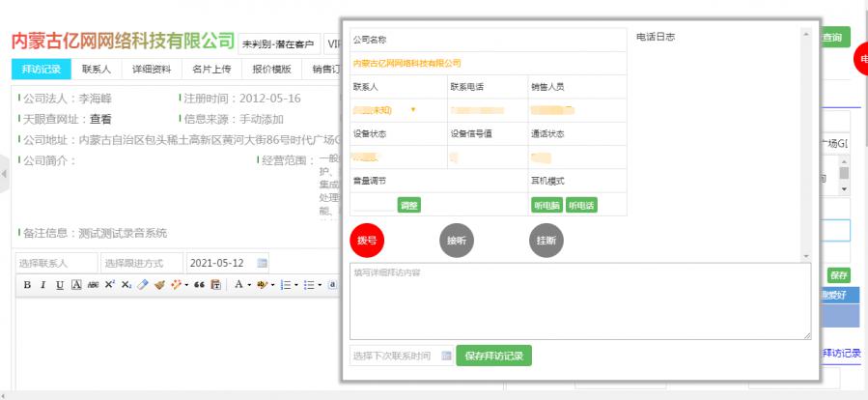Click the gray 接听 answer button
The height and width of the screenshot is (400, 868).
tap(456, 240)
